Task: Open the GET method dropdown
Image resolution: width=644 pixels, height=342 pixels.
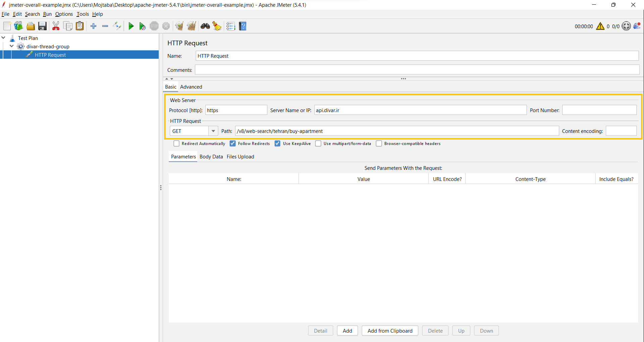Action: click(x=213, y=131)
